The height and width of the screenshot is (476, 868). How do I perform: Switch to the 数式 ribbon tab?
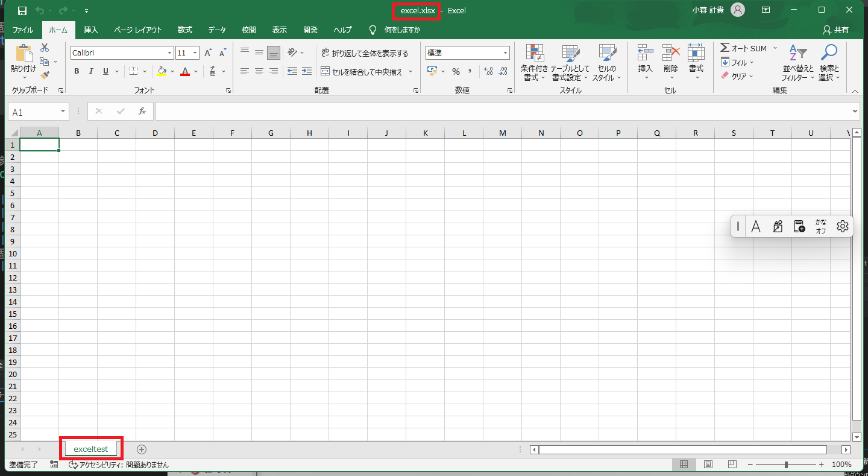click(184, 30)
